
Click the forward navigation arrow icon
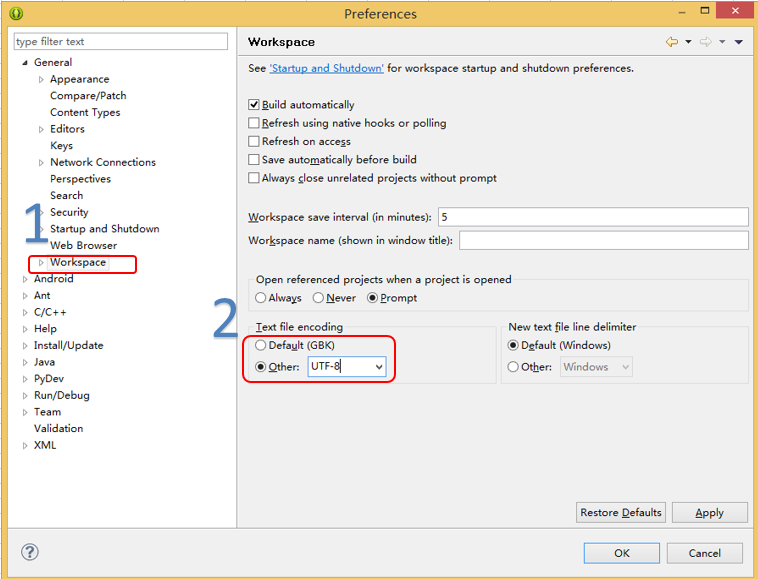(x=706, y=42)
